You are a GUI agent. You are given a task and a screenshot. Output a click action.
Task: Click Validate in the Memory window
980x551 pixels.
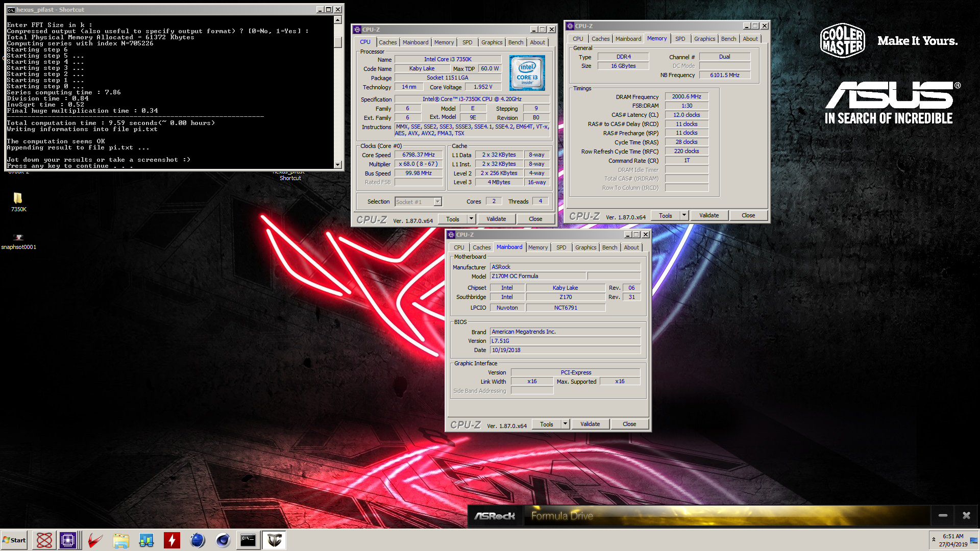coord(709,215)
